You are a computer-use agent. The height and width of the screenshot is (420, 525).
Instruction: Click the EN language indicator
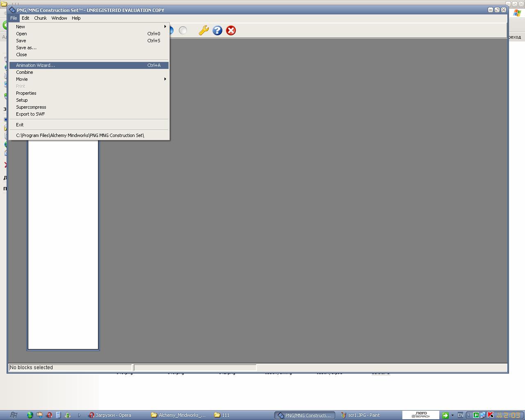point(461,415)
